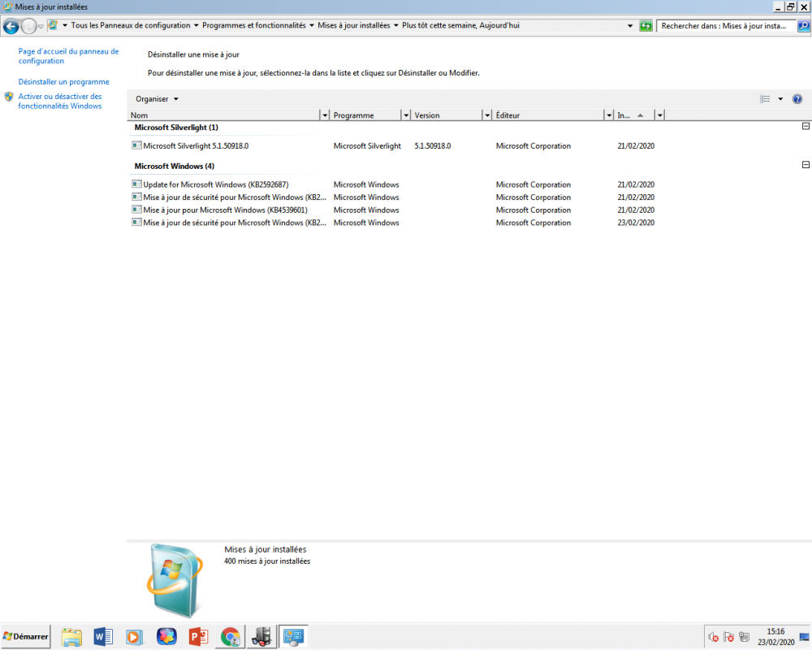Open the view options dropdown arrow
The image size is (812, 650).
click(x=780, y=99)
